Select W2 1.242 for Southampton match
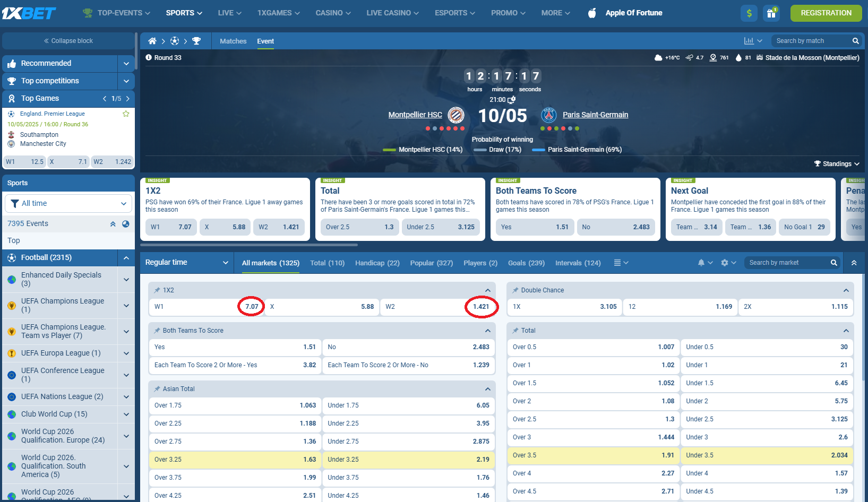868x502 pixels. click(x=112, y=162)
